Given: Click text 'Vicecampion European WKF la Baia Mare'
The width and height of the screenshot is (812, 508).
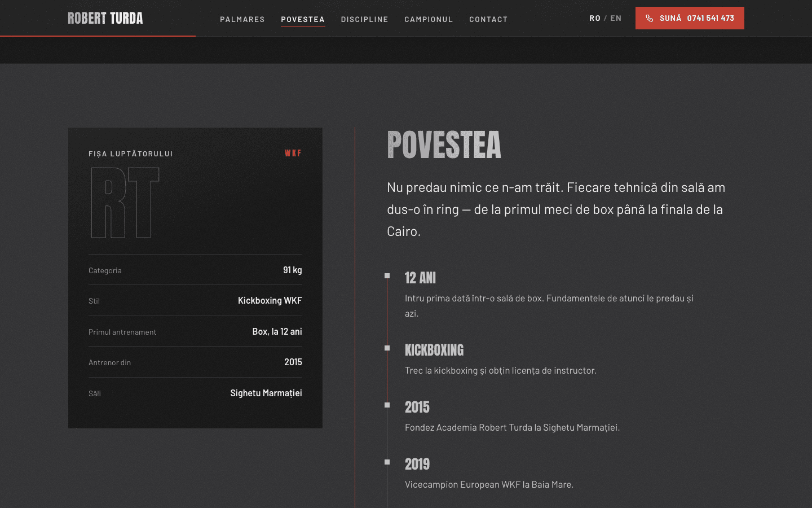Looking at the screenshot, I should coord(489,484).
